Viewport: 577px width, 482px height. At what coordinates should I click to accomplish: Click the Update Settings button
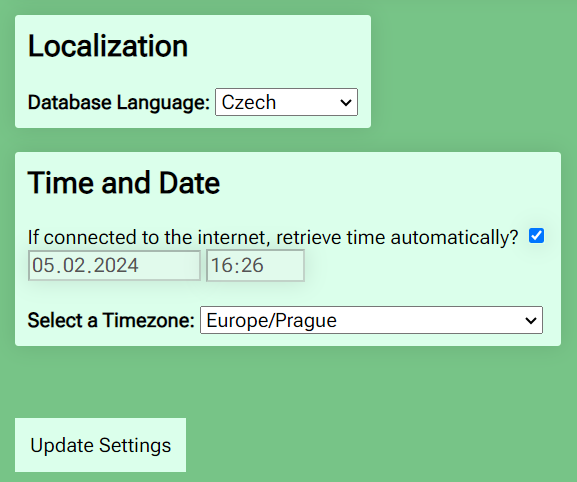point(100,445)
